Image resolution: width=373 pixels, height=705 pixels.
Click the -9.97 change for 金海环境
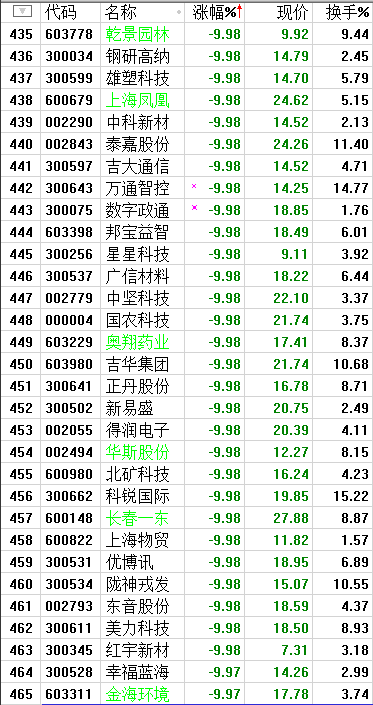224,695
